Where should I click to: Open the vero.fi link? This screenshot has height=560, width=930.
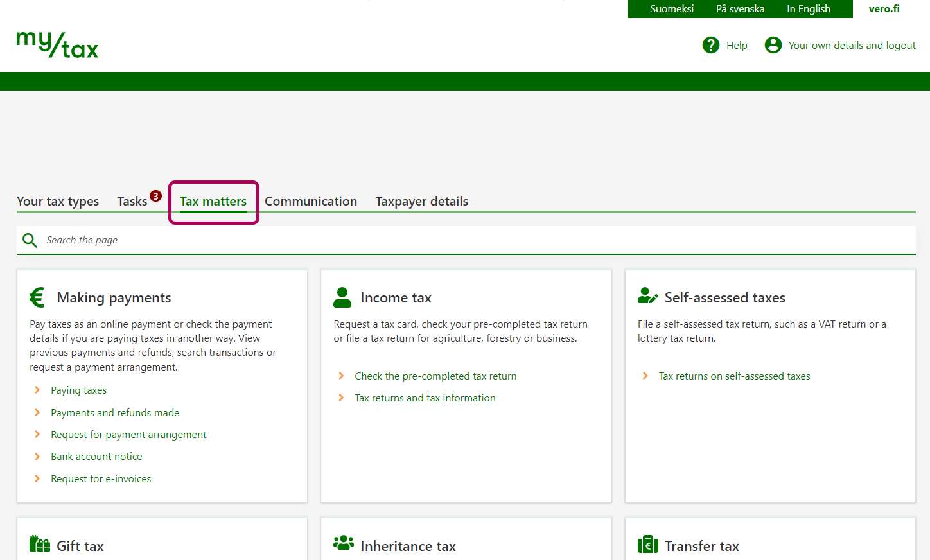[884, 9]
